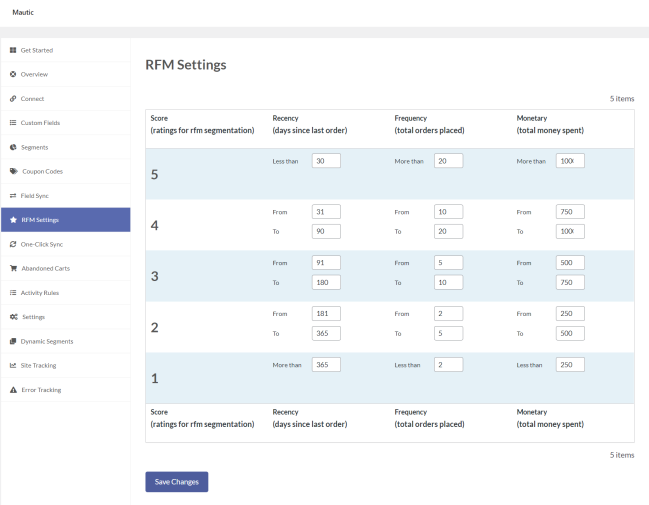Viewport: 649px width, 505px height.
Task: Click the Coupon Codes tag icon
Action: (13, 171)
